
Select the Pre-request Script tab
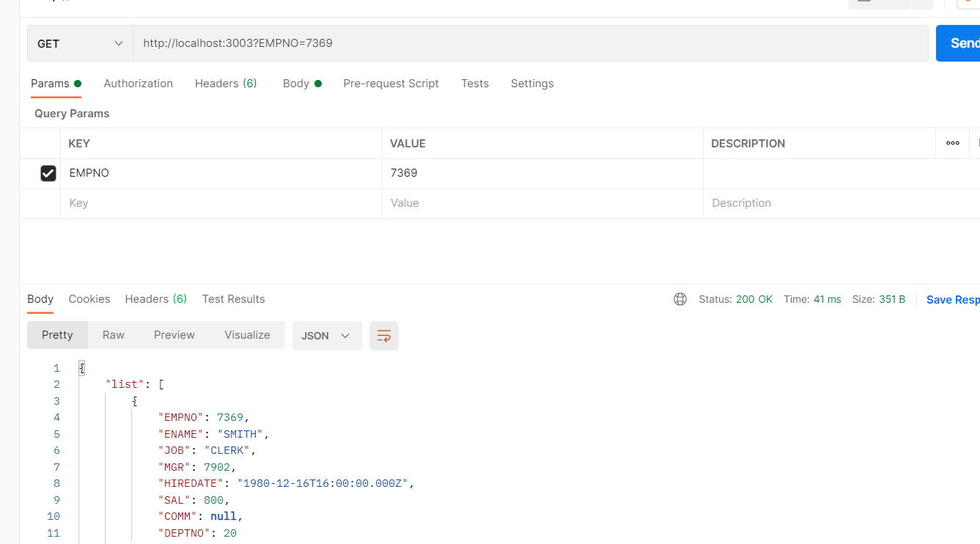click(x=391, y=84)
